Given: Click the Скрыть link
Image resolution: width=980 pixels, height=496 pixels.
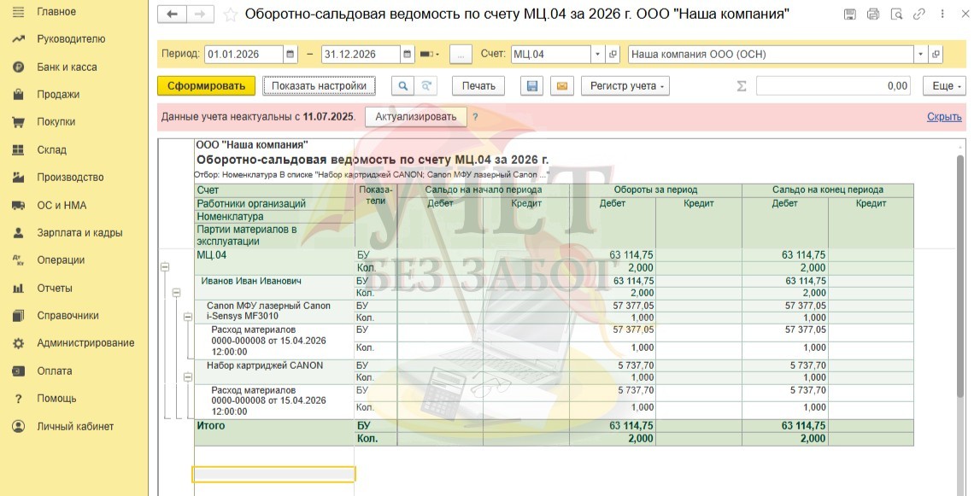Looking at the screenshot, I should point(944,117).
